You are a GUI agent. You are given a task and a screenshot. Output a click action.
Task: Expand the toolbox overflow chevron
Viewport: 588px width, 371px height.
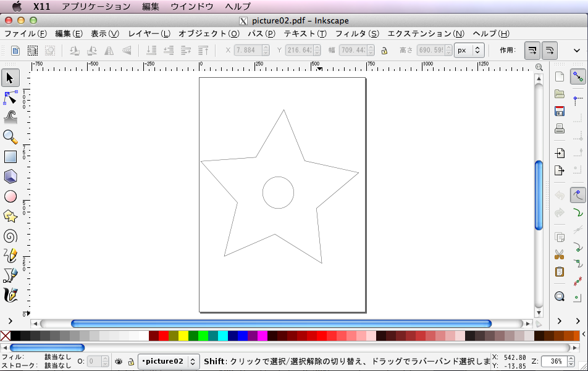(x=10, y=321)
